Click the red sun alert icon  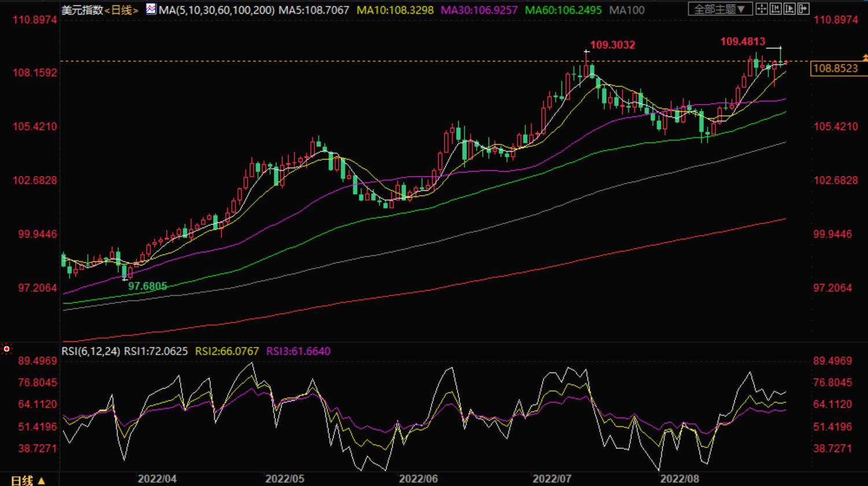tap(7, 349)
